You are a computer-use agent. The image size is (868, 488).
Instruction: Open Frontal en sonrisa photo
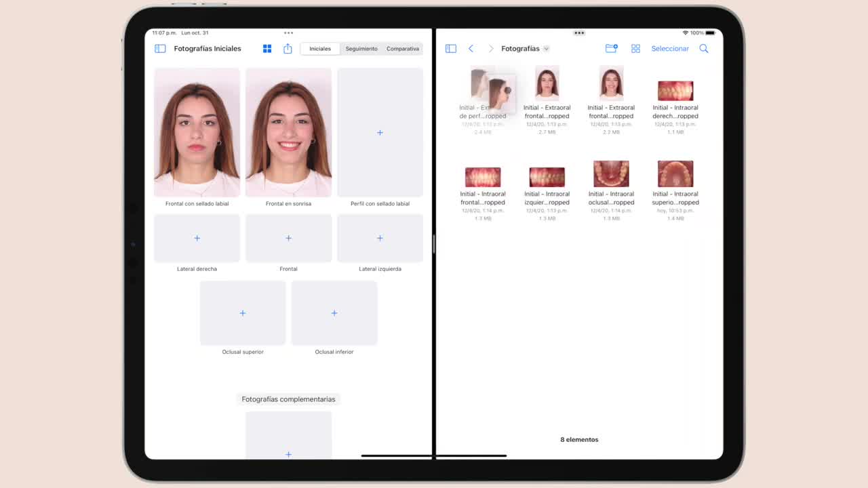point(288,132)
